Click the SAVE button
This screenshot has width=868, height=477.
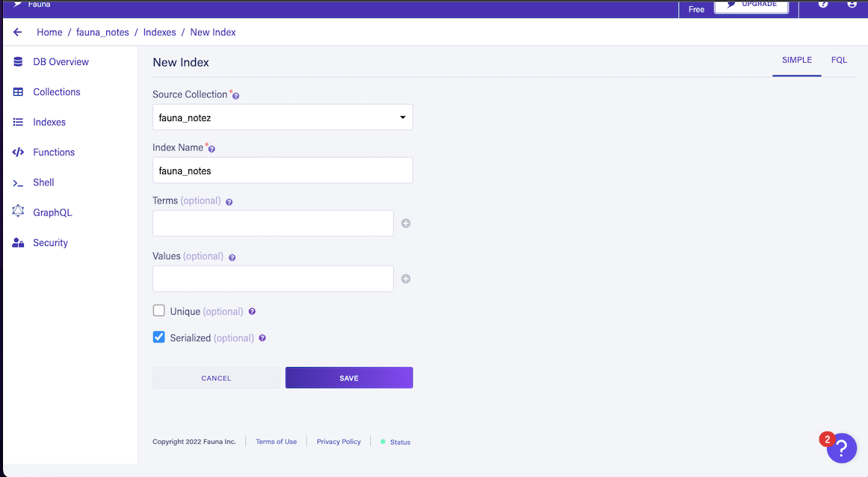click(x=348, y=378)
